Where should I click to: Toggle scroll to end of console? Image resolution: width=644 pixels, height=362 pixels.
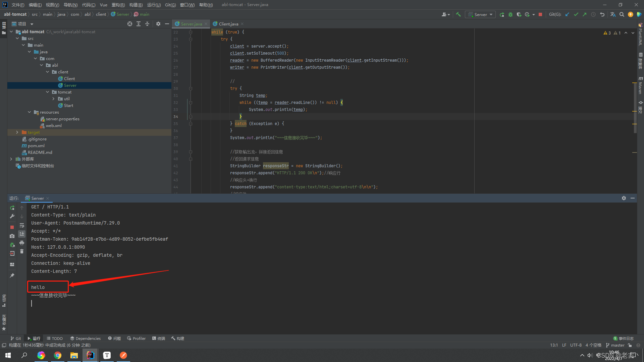[22, 234]
